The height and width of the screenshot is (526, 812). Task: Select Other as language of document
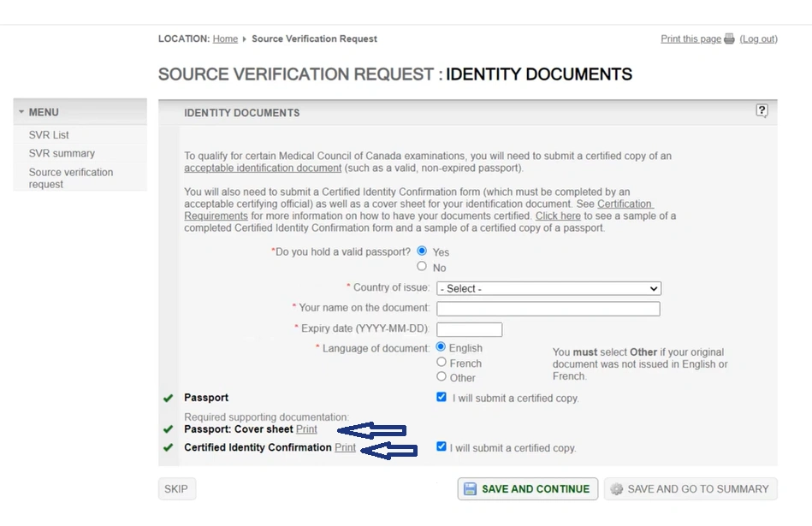(442, 377)
